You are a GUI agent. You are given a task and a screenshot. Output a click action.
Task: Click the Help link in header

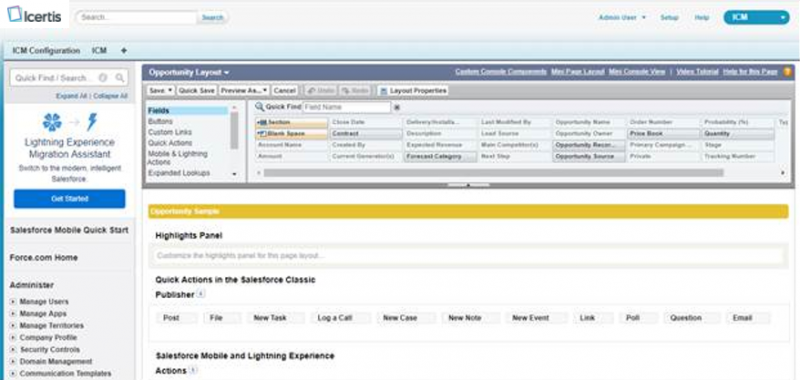click(702, 17)
